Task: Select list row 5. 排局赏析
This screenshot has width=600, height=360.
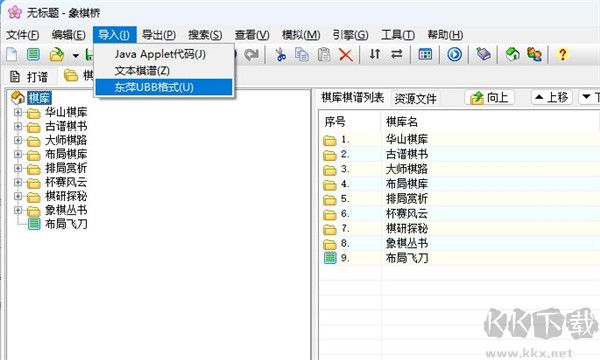Action: 459,199
